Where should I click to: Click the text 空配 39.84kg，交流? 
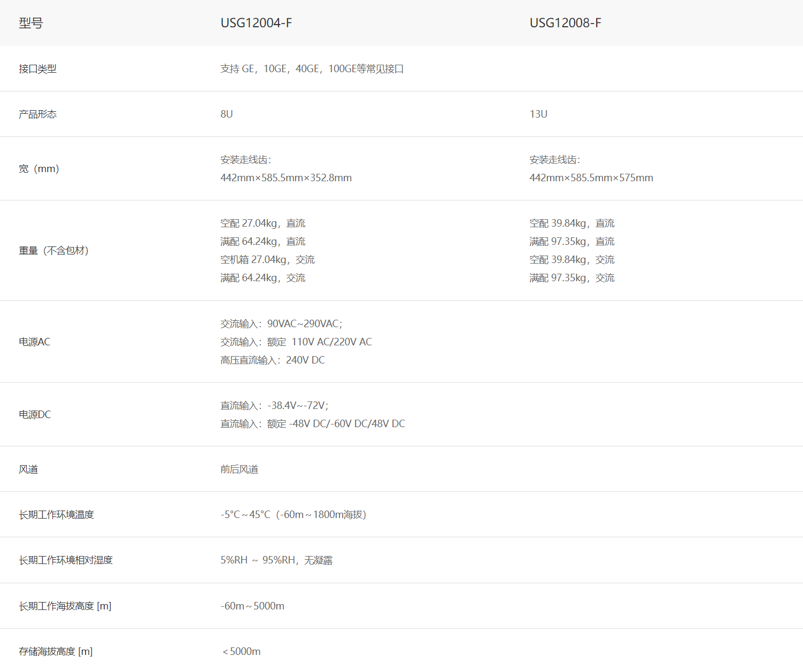coord(572,260)
